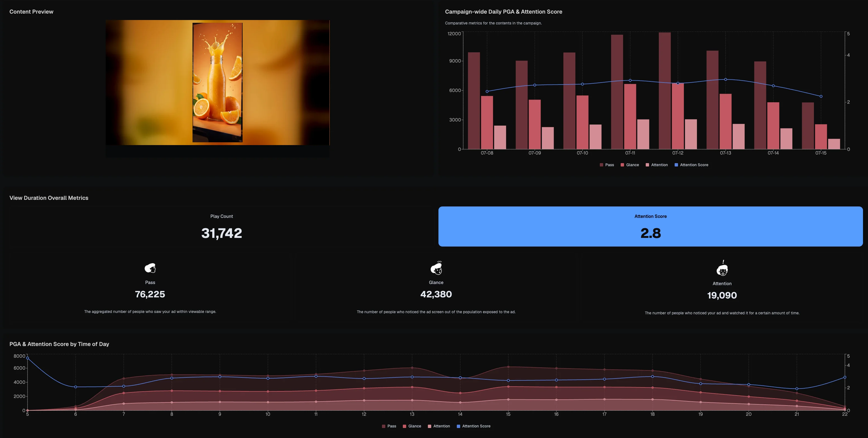868x438 pixels.
Task: Click the 12000 value on daily chart axis
Action: [454, 34]
